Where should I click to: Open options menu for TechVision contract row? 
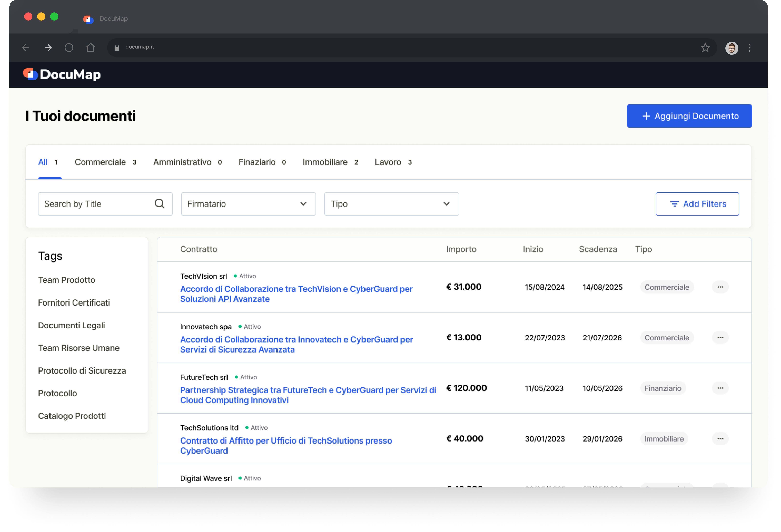pos(720,287)
